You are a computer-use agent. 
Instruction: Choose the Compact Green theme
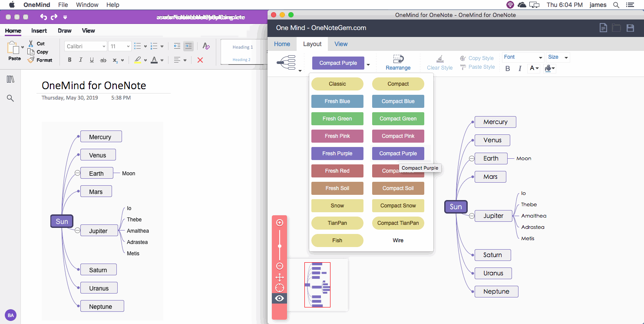(x=398, y=119)
